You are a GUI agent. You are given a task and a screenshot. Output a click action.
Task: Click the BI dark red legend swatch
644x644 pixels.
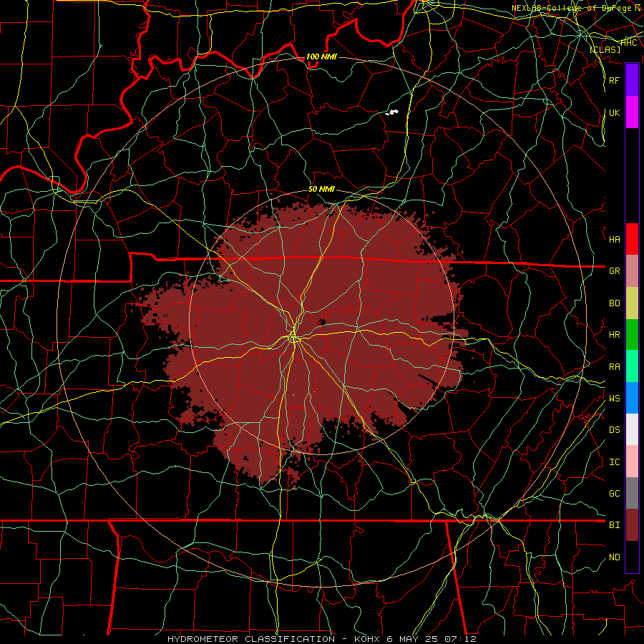pyautogui.click(x=632, y=525)
